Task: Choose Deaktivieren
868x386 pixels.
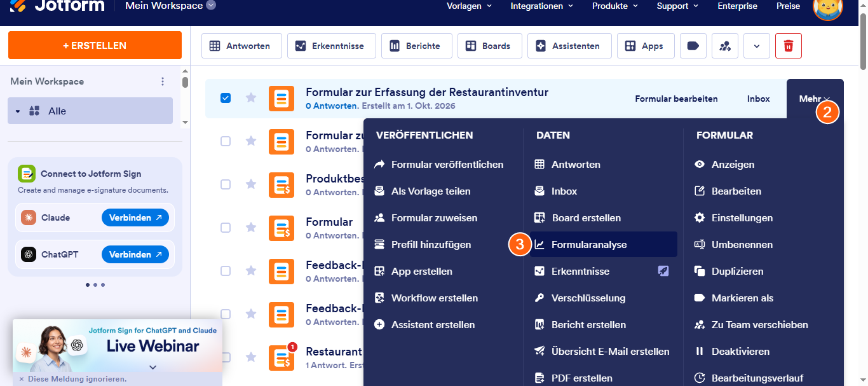Action: coord(732,351)
